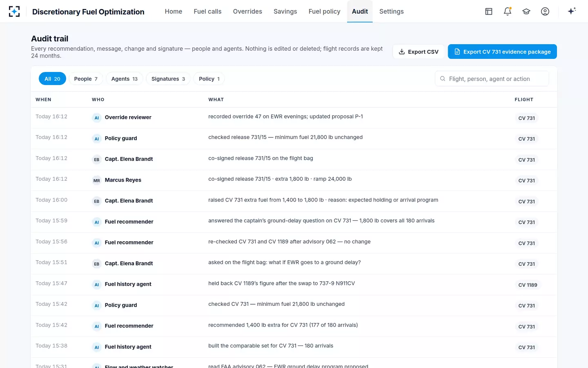Screen dimensions: 588x368
Task: Select 'recorded override 47 on EWR evenings' entry
Action: (x=285, y=117)
